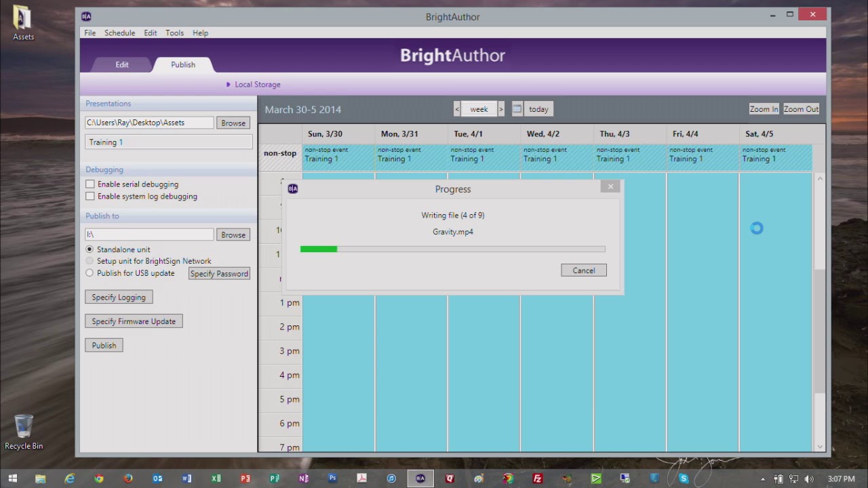
Task: Click scroll down arrow of schedule
Action: (820, 447)
